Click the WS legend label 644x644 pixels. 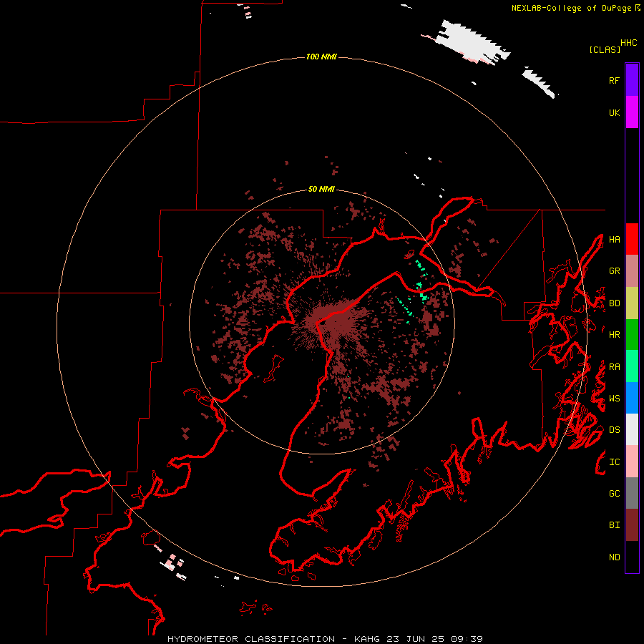614,399
